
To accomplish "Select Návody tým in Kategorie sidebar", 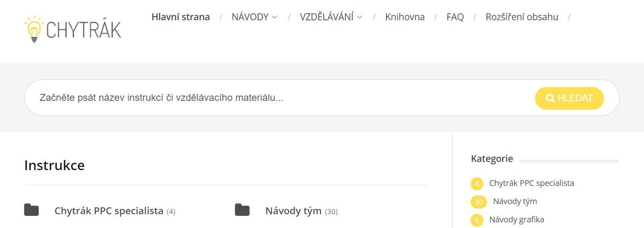I will pos(515,201).
